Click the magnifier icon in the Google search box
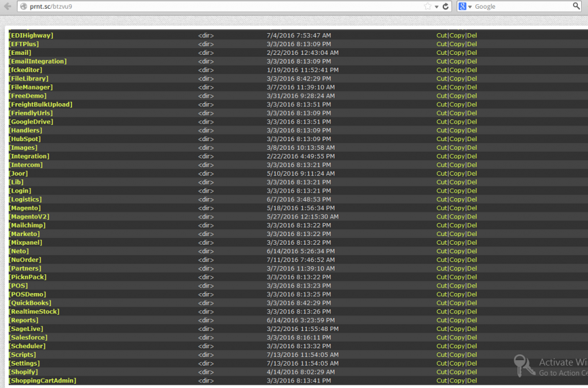The image size is (588, 388). tap(576, 6)
